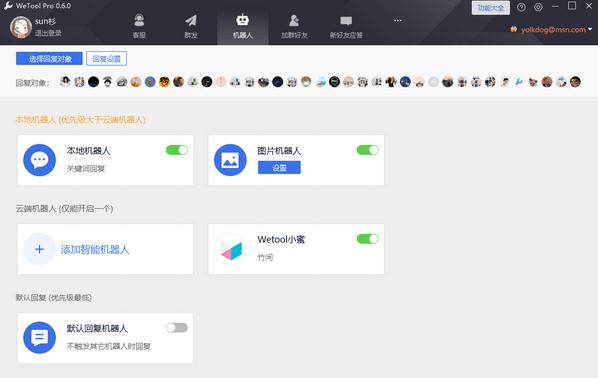Screen dimensions: 598x378
Task: Expand the yolkdog@msn.com account dropdown
Action: click(x=590, y=29)
